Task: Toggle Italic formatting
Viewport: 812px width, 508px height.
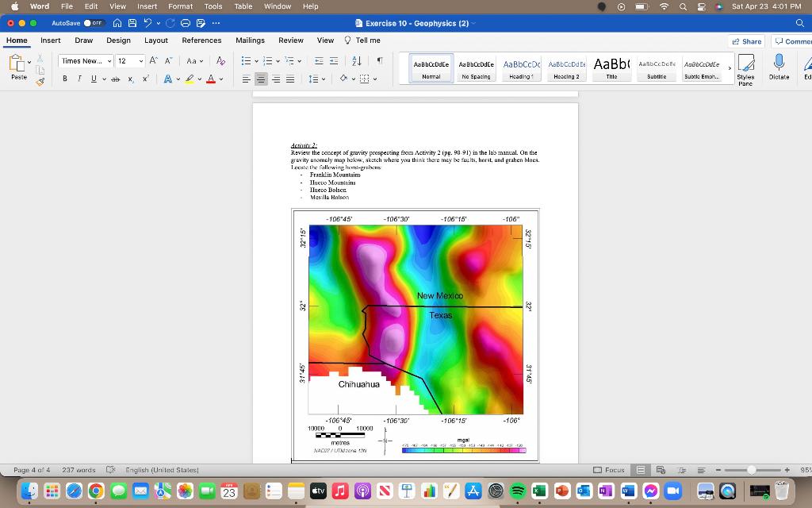Action: 79,79
